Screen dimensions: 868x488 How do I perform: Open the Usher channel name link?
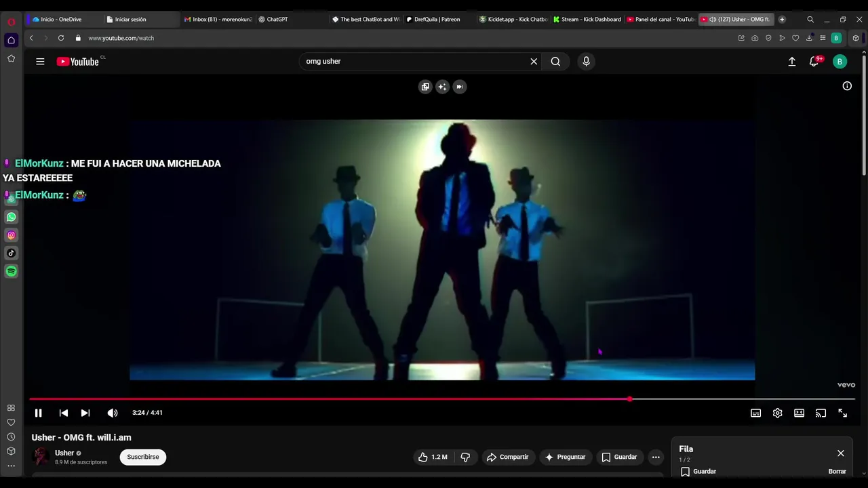[64, 453]
